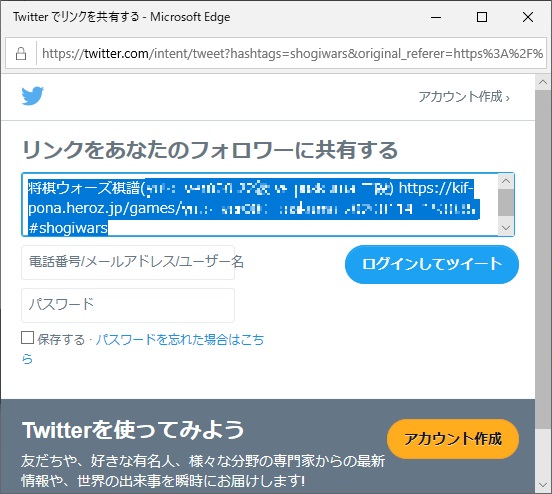Screen dimensions: 552x494
Task: Click tweet text area scroll down arrow
Action: tap(506, 228)
